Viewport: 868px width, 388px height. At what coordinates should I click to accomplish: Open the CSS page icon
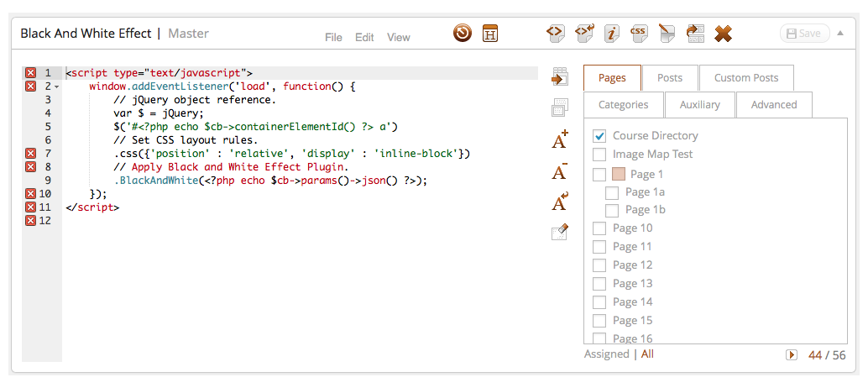tap(640, 34)
